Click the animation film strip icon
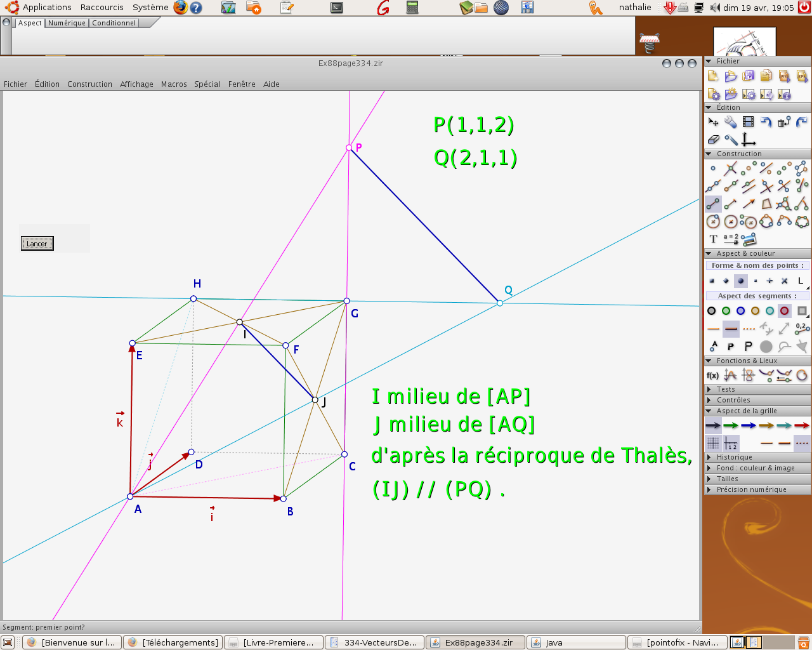Image resolution: width=812 pixels, height=650 pixels. pos(749,122)
